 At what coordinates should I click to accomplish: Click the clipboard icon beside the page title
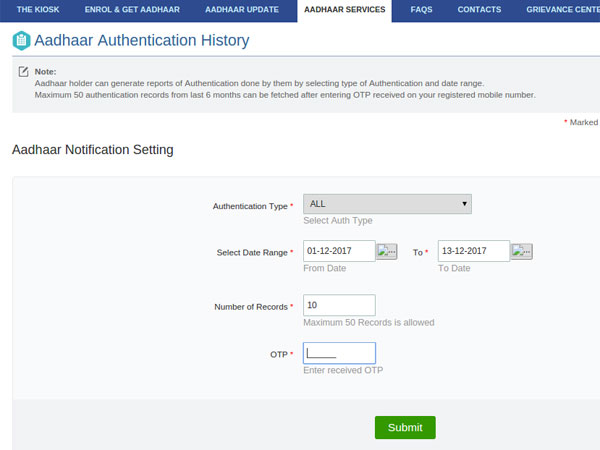[20, 41]
